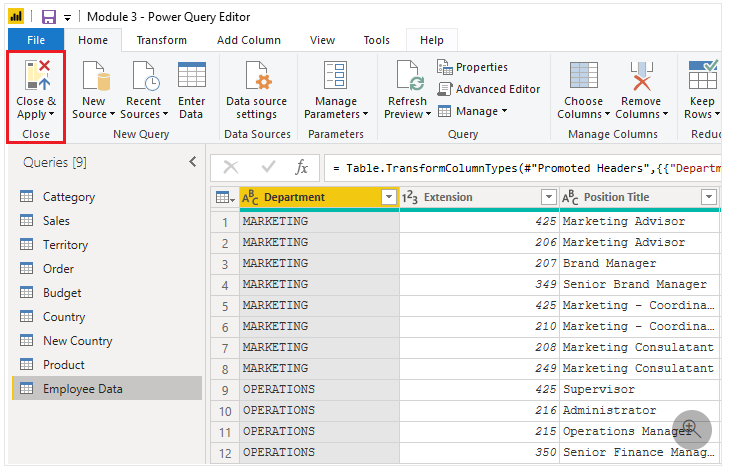Select the Product query
The image size is (730, 471).
[x=107, y=365]
